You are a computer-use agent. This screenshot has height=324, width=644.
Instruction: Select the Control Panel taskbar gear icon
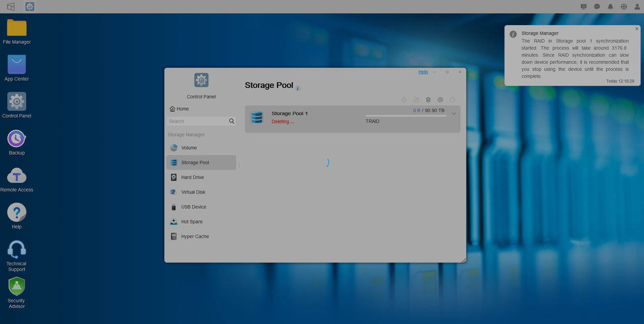coord(30,7)
